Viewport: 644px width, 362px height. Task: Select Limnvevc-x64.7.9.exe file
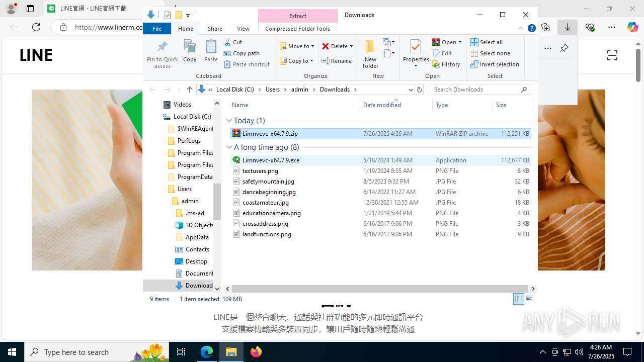[x=380, y=160]
